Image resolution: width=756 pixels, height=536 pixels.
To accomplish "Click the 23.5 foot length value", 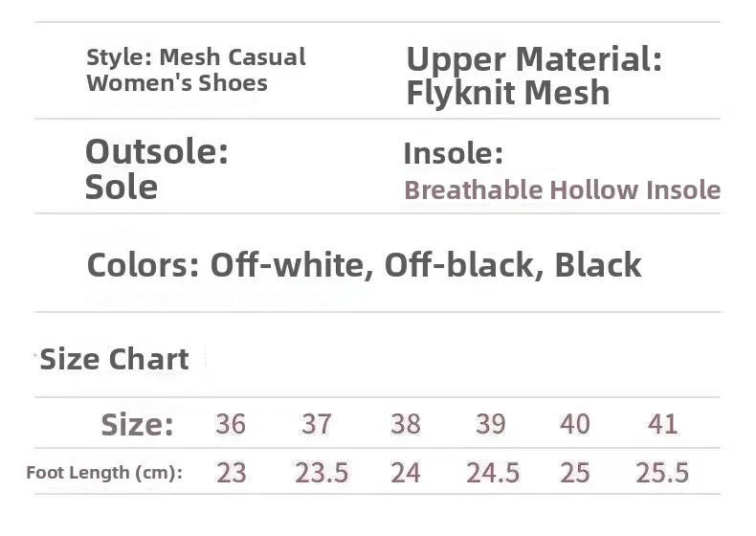I will 322,473.
